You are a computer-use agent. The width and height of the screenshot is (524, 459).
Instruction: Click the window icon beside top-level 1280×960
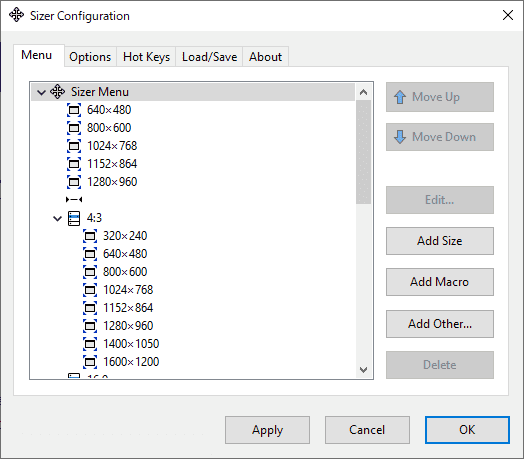[x=74, y=182]
